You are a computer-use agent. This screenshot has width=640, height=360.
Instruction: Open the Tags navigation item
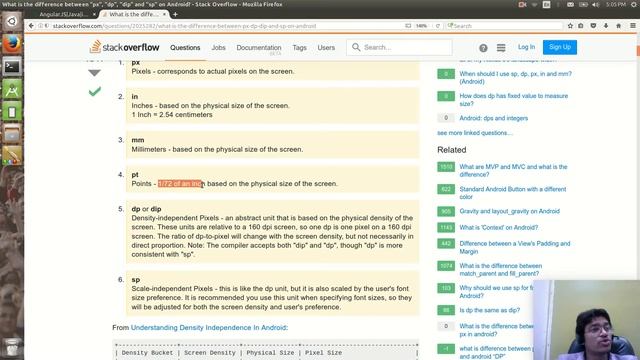tap(299, 48)
